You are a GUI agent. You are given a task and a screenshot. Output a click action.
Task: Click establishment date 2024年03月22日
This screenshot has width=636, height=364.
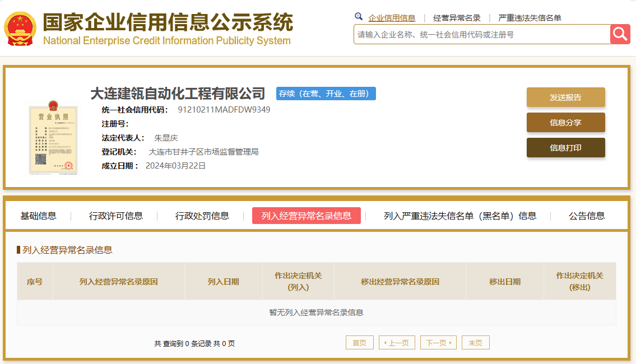pyautogui.click(x=175, y=166)
